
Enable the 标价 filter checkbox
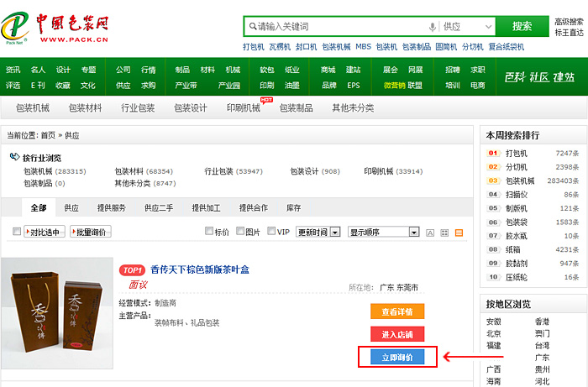[x=210, y=232]
